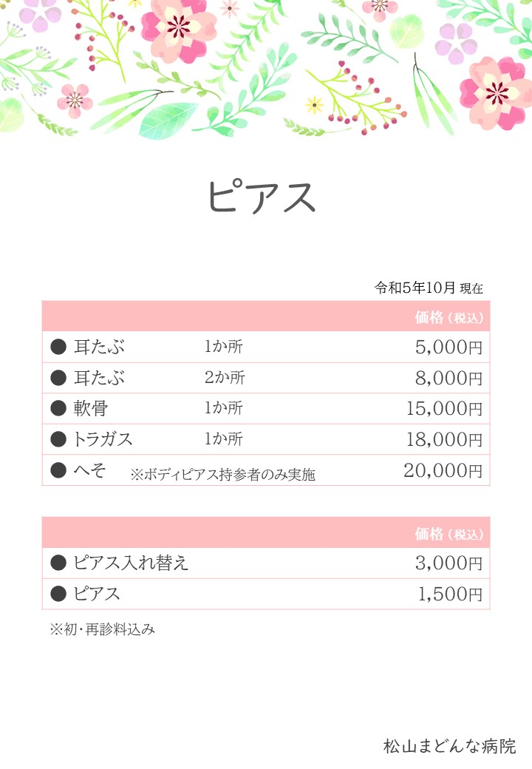Select the bullet beside 耳たぶ 1か所
Image resolution: width=532 pixels, height=769 pixels.
(x=58, y=347)
